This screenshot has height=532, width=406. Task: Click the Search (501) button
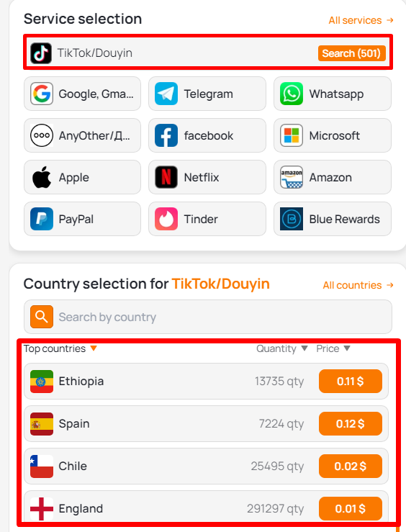click(352, 53)
